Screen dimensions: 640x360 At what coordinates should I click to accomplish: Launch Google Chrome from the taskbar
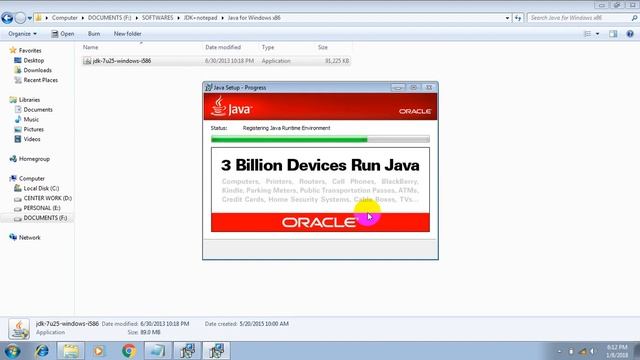point(129,351)
